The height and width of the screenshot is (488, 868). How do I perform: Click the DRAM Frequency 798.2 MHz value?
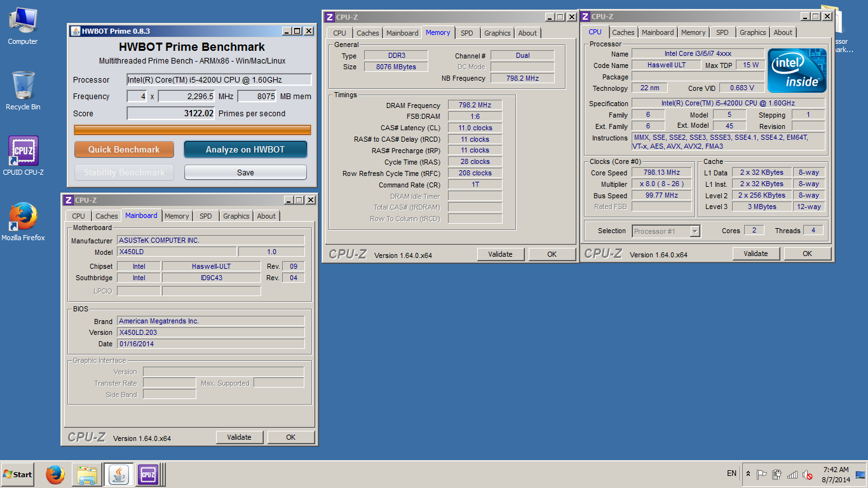click(475, 105)
